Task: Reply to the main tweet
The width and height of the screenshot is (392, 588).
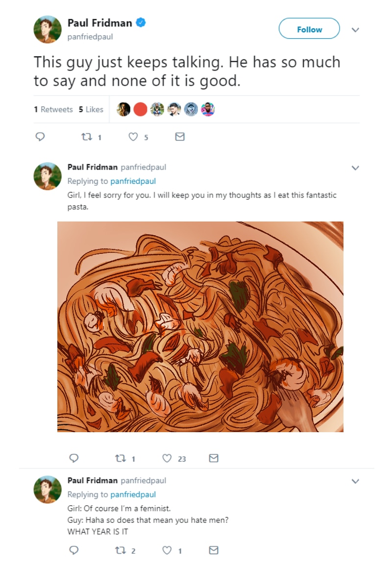Action: pos(41,137)
